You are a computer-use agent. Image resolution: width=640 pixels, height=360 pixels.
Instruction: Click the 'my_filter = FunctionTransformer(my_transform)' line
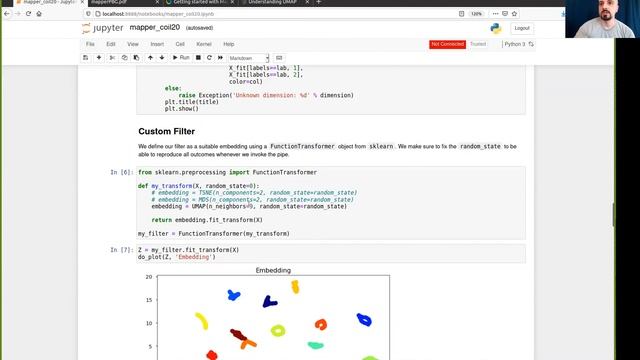pyautogui.click(x=213, y=234)
